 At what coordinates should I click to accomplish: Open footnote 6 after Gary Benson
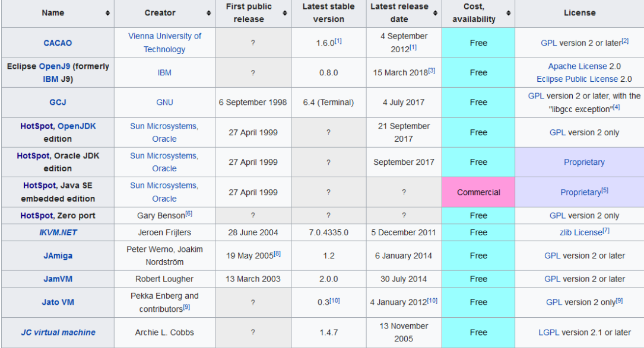click(189, 213)
